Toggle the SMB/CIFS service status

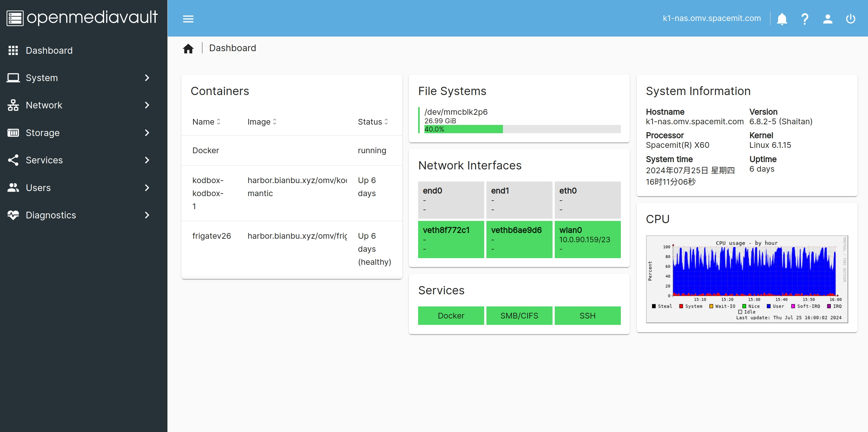click(519, 316)
